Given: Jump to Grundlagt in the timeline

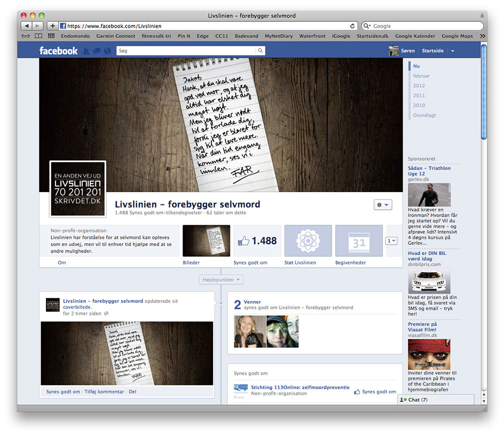Looking at the screenshot, I should 424,115.
